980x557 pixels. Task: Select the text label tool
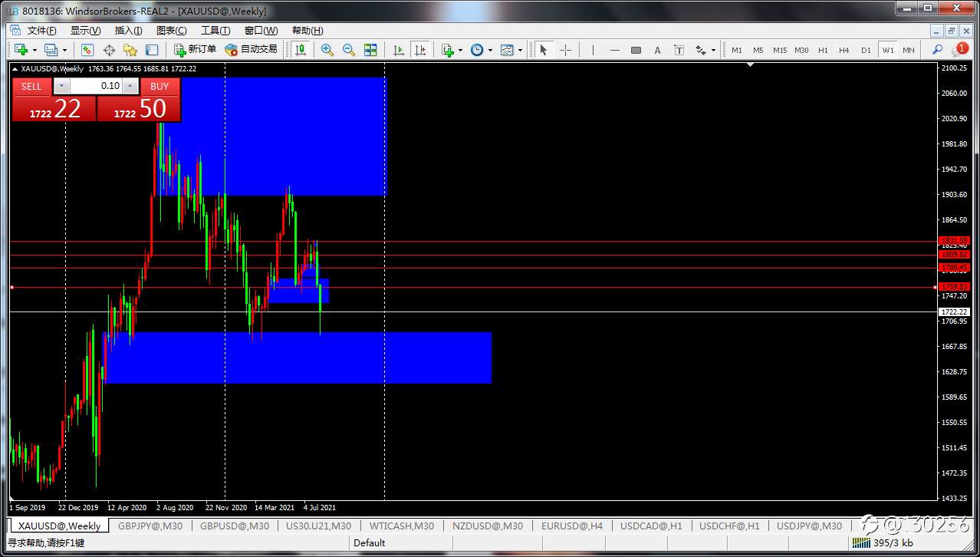click(679, 50)
